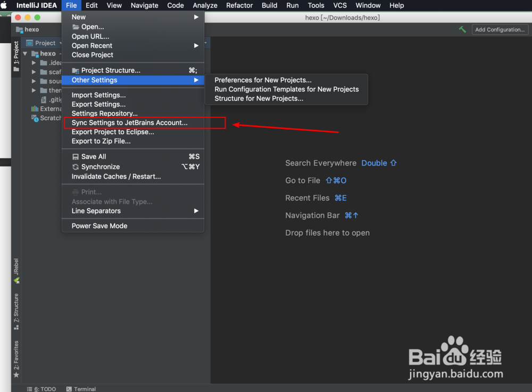The image size is (532, 392).
Task: Click the JRebel sidebar tab label
Action: pos(16,266)
